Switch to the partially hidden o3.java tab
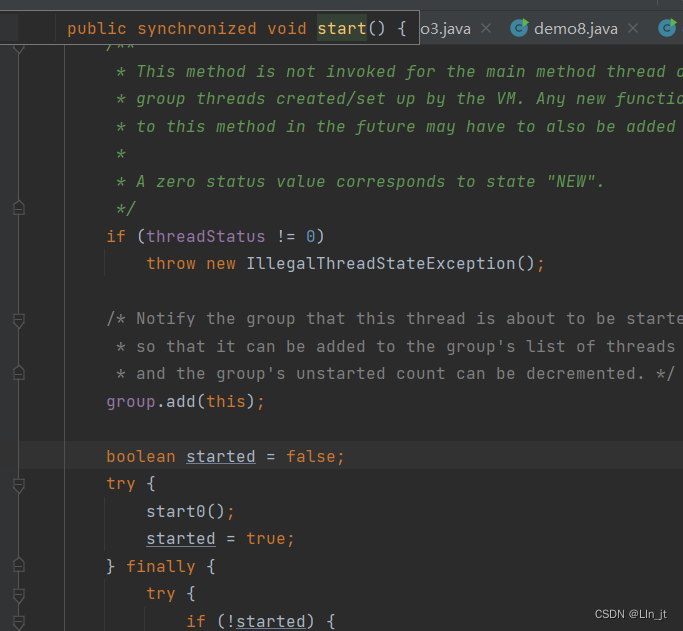The height and width of the screenshot is (631, 683). [446, 29]
